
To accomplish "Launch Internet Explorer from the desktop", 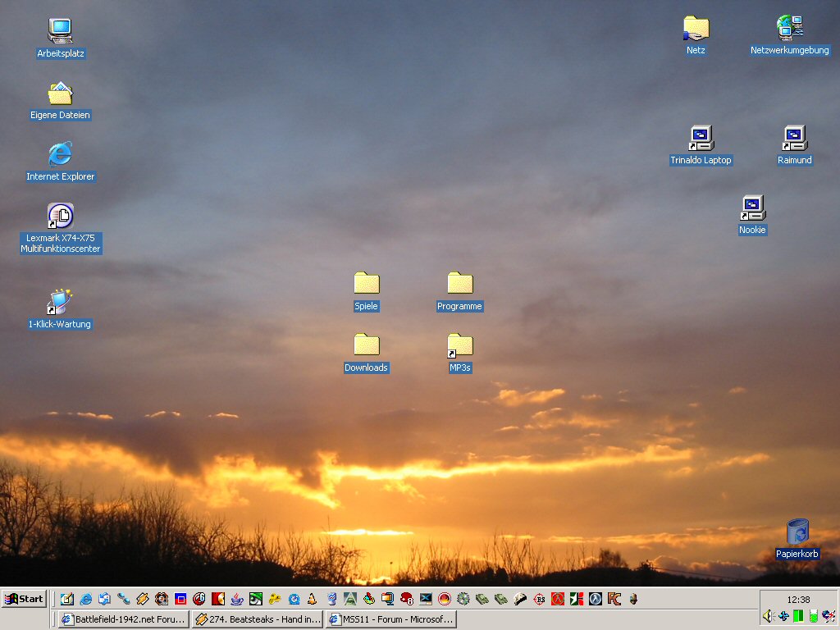I will 60,155.
